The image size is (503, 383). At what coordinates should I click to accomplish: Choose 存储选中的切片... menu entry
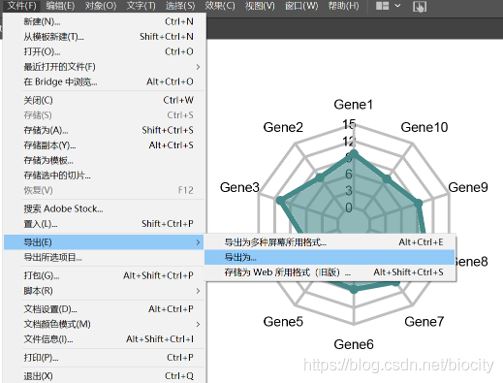point(105,175)
